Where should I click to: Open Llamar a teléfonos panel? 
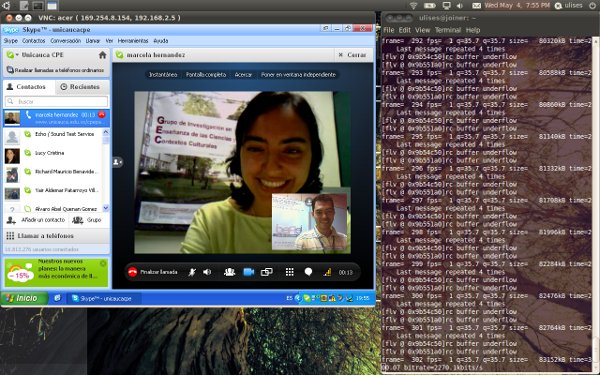point(56,236)
